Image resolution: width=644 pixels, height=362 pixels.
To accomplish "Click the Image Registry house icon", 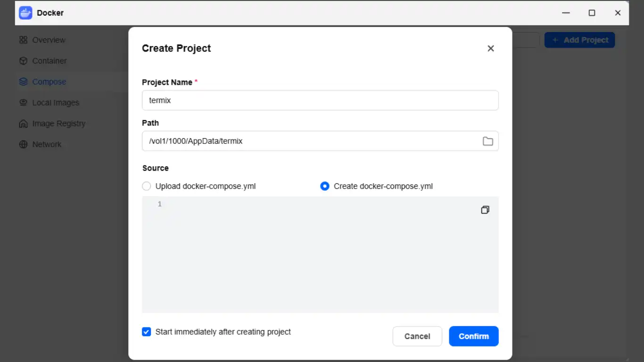I will [x=23, y=123].
